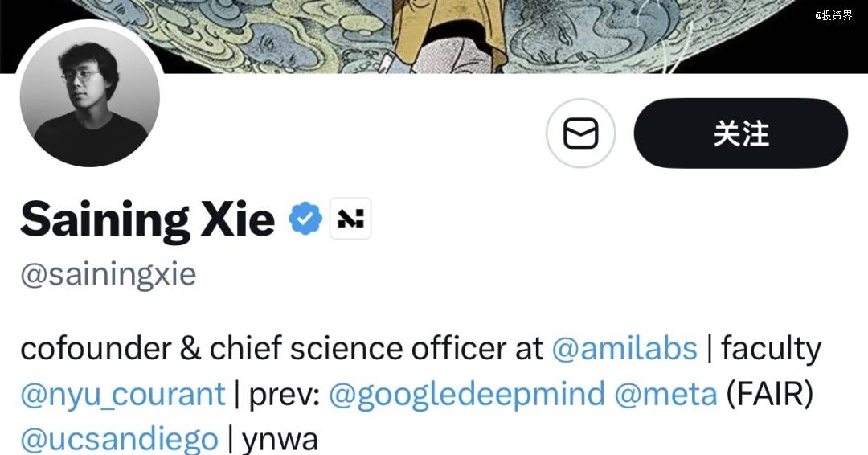Visit the @meta mention link
This screenshot has height=455, width=868.
[x=665, y=395]
